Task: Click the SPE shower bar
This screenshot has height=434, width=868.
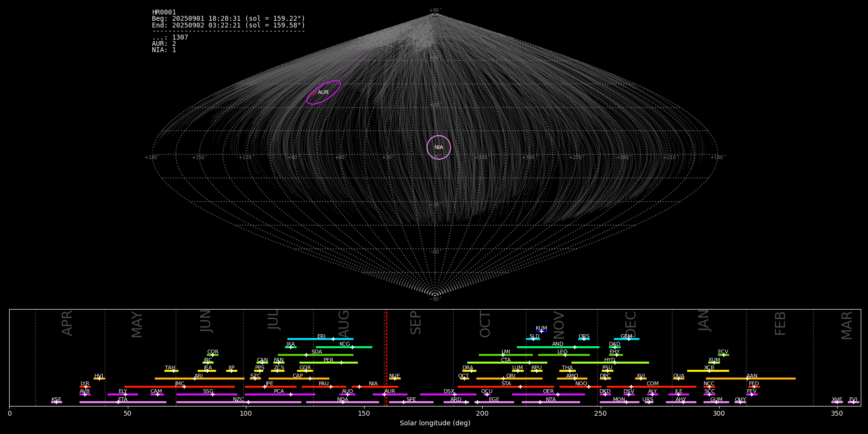Action: point(411,402)
